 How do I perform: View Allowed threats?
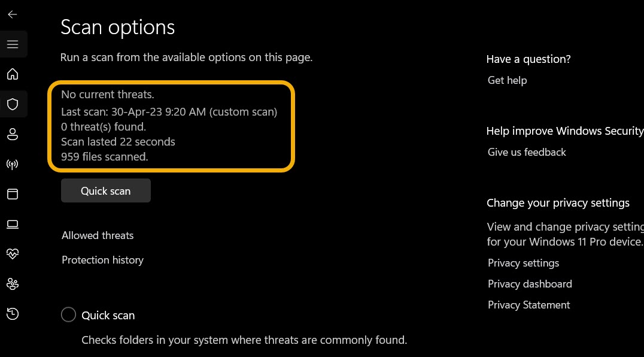click(98, 235)
